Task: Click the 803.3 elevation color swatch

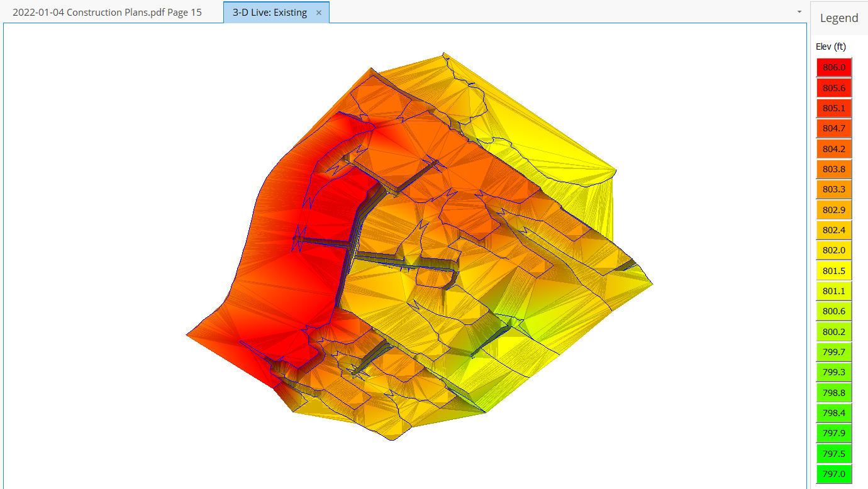Action: click(x=833, y=189)
